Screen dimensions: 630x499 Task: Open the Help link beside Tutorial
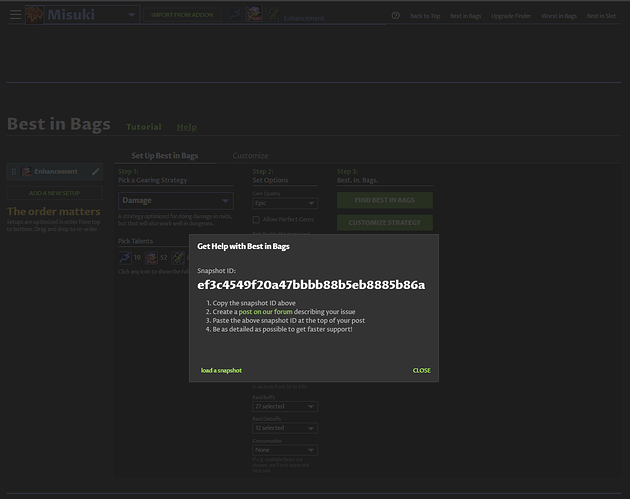(x=187, y=127)
